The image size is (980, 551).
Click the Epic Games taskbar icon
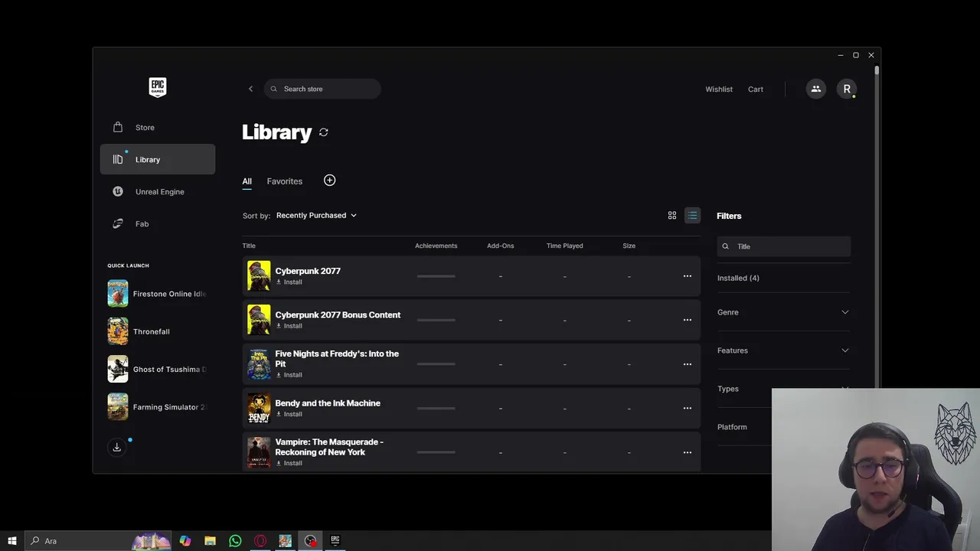coord(335,541)
